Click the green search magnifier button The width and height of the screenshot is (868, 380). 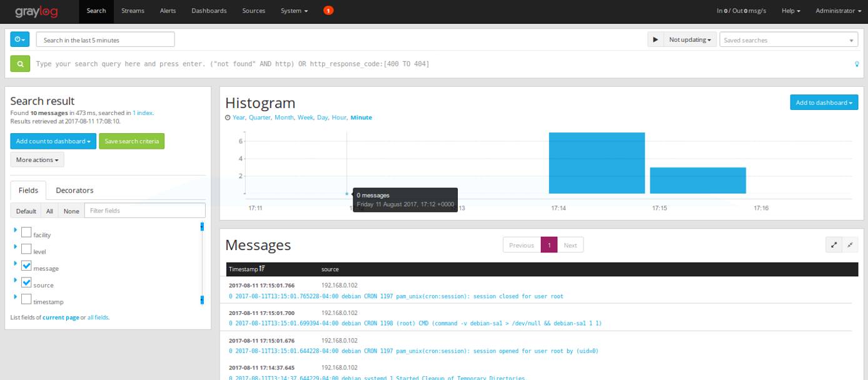[x=21, y=63]
